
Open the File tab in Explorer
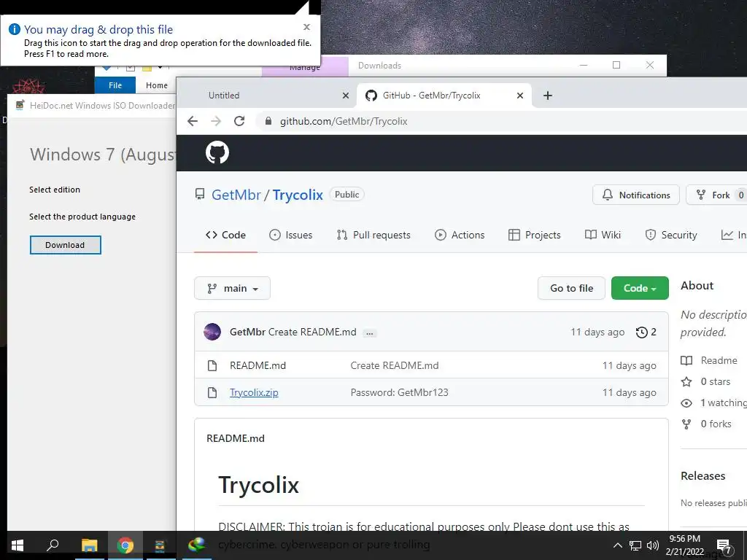(115, 85)
